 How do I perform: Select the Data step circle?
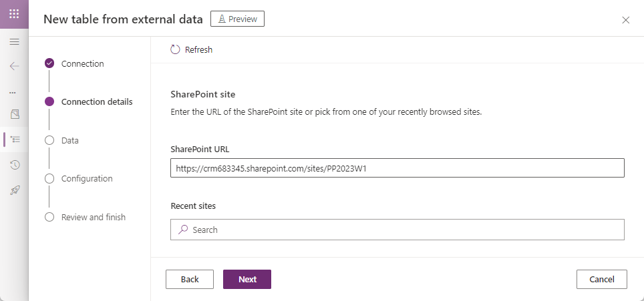[49, 140]
